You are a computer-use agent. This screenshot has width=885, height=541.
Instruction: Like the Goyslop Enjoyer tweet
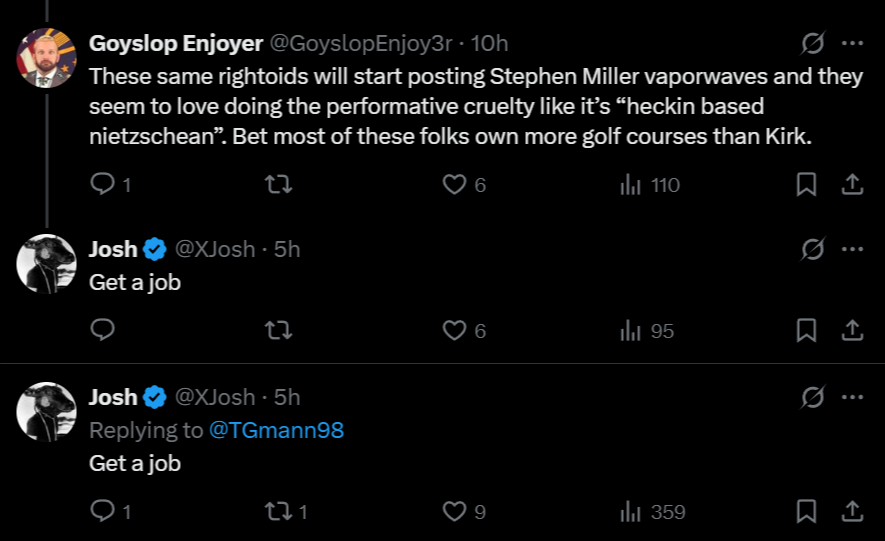455,185
